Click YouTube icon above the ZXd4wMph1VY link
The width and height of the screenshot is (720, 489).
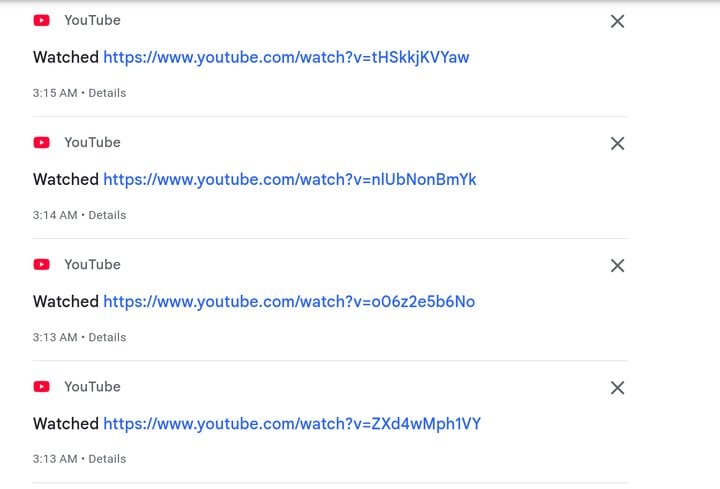[x=42, y=387]
